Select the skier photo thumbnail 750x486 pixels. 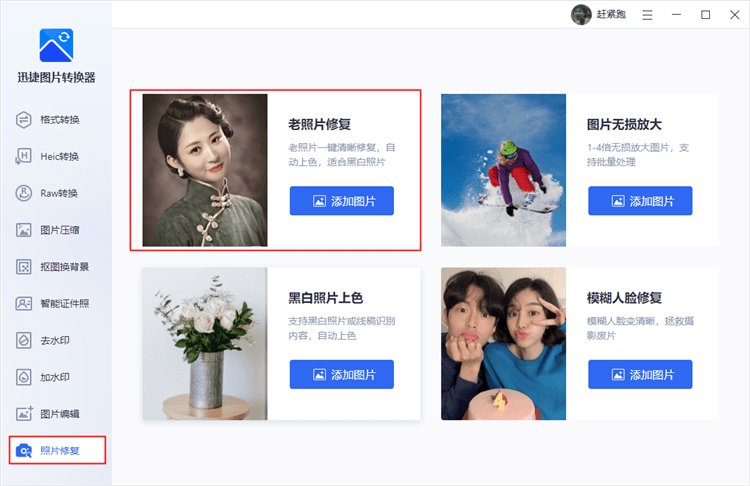[x=503, y=170]
